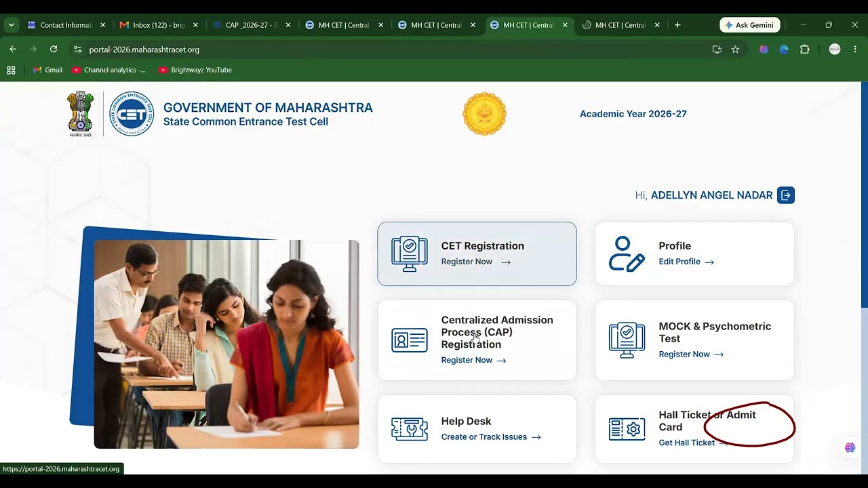Open a new browser tab with plus
This screenshot has height=488, width=868.
tap(677, 25)
